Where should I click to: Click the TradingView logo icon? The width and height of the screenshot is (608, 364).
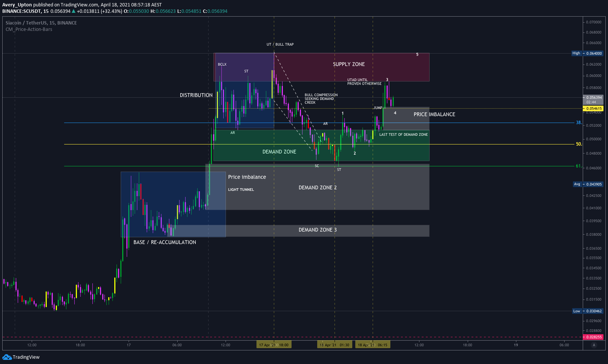(x=7, y=357)
